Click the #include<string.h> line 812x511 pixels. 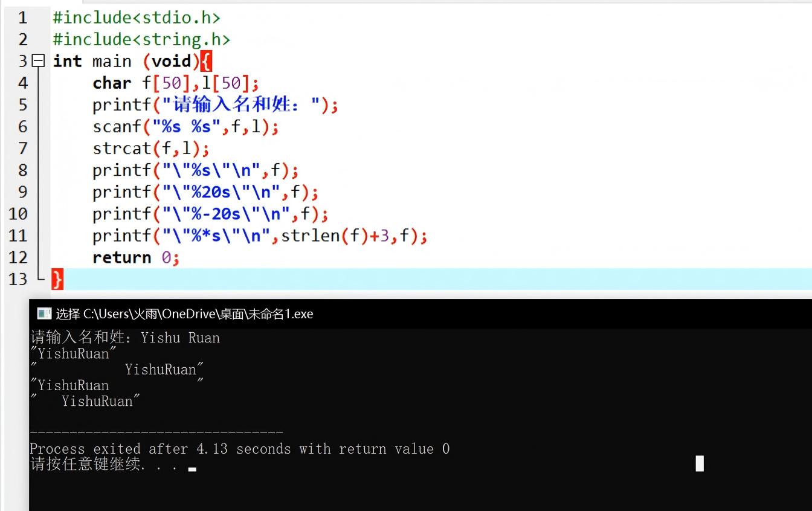pos(141,39)
